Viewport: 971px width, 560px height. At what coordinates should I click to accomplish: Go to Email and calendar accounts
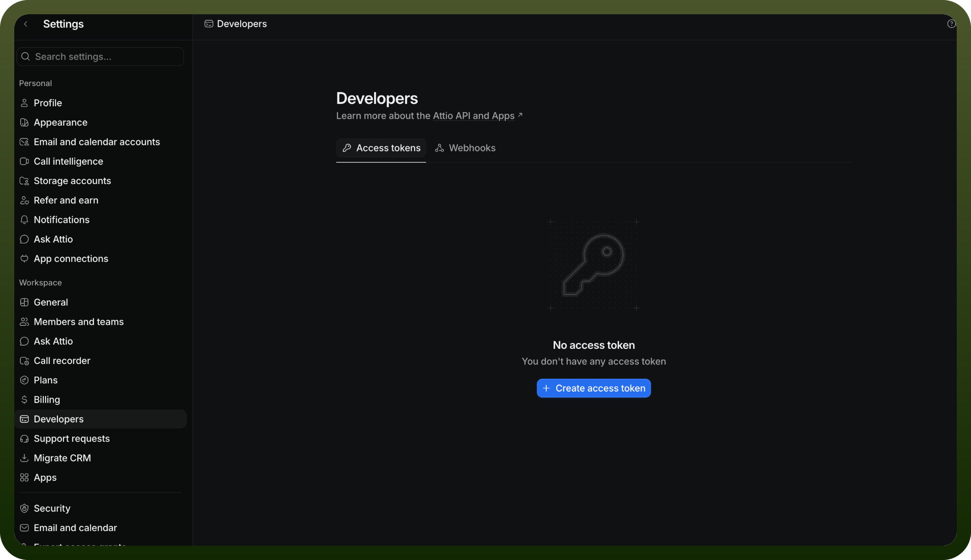100,142
